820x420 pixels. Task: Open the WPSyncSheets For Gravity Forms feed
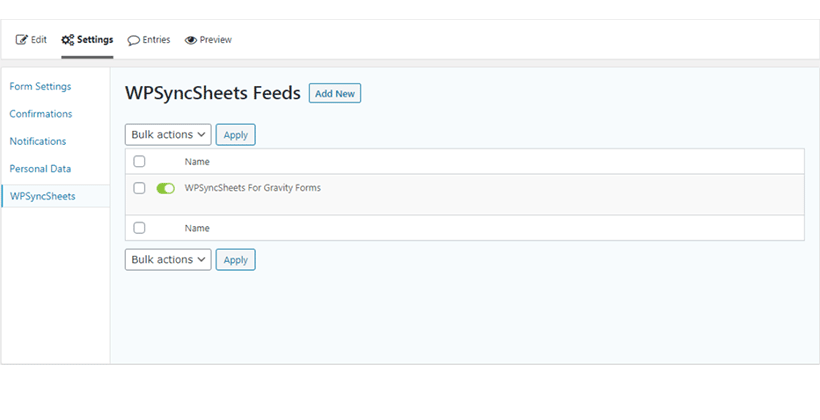pos(253,188)
